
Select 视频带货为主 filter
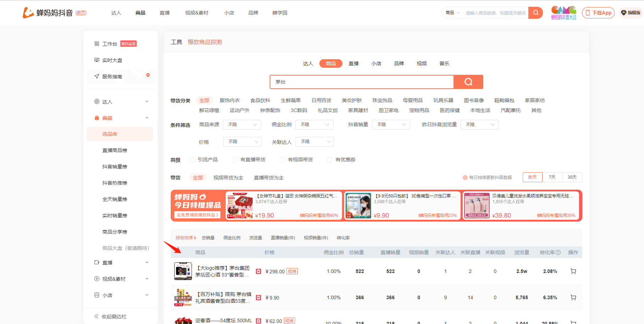pyautogui.click(x=228, y=178)
